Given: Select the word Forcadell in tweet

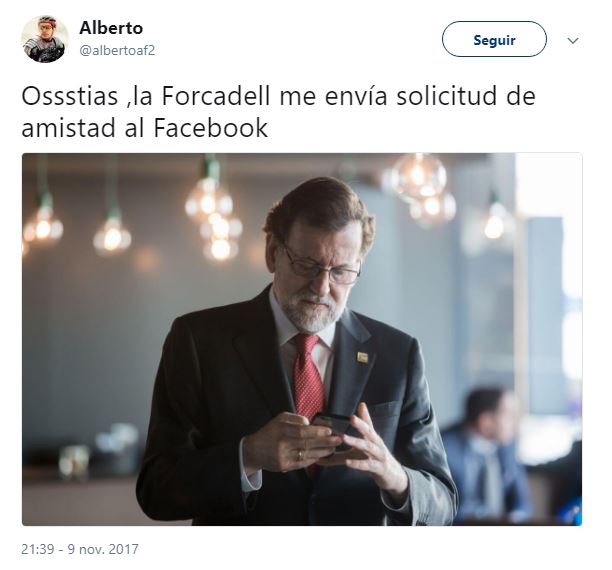Looking at the screenshot, I should [x=216, y=96].
